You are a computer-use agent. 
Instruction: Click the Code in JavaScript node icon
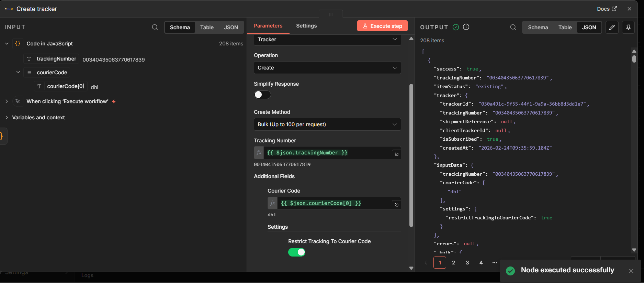(x=18, y=44)
